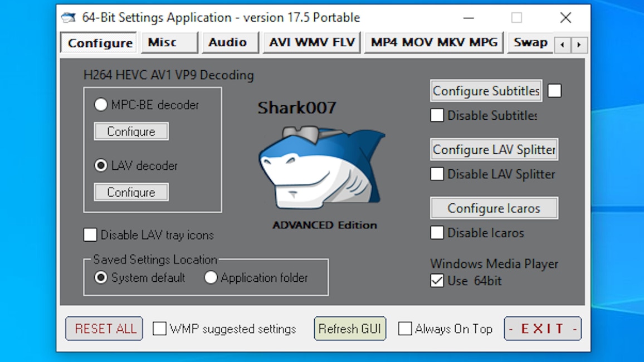
Task: Click the H264 HEVC AV1 VP9 Decoding heading
Action: 168,75
